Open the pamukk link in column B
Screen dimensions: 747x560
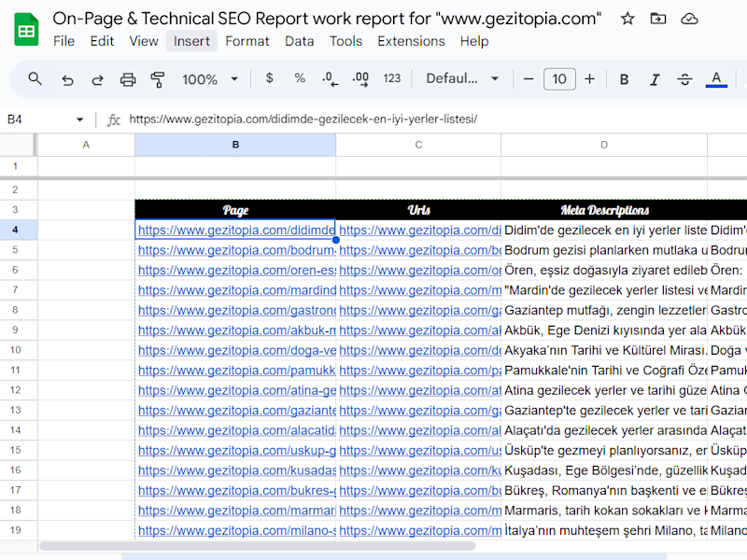coord(236,370)
